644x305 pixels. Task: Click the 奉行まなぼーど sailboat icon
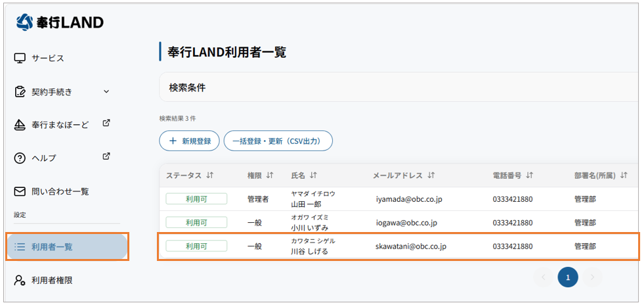click(20, 125)
